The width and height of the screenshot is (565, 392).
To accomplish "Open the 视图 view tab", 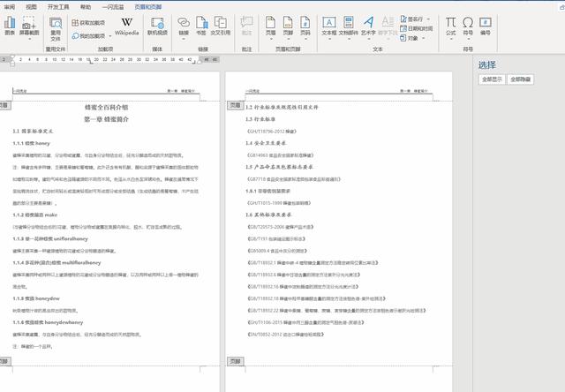I will click(x=32, y=7).
